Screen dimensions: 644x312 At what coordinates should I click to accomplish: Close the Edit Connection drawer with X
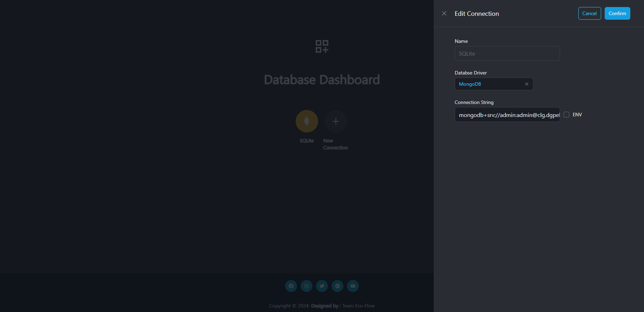(x=444, y=13)
